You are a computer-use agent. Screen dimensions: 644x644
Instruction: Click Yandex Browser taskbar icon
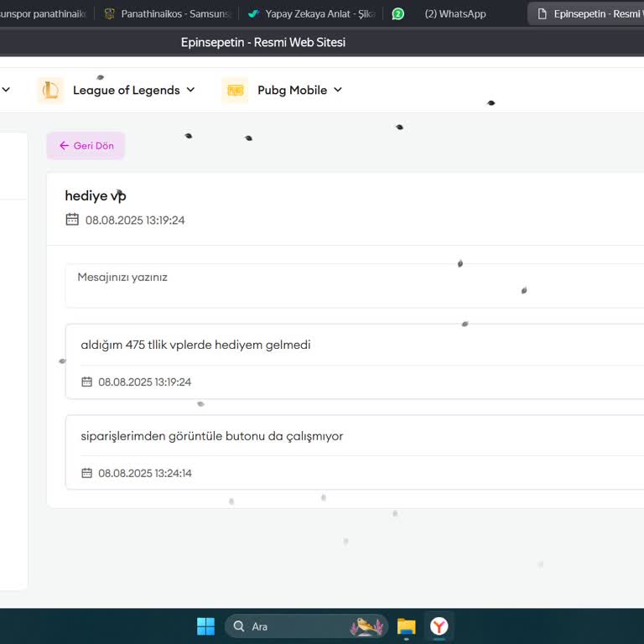point(439,626)
